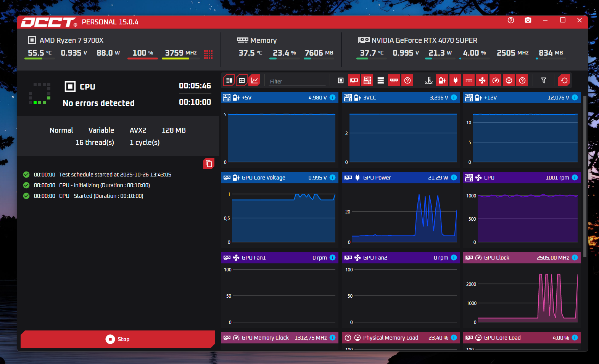Show info for GPU Core Voltage sensor

click(x=333, y=178)
